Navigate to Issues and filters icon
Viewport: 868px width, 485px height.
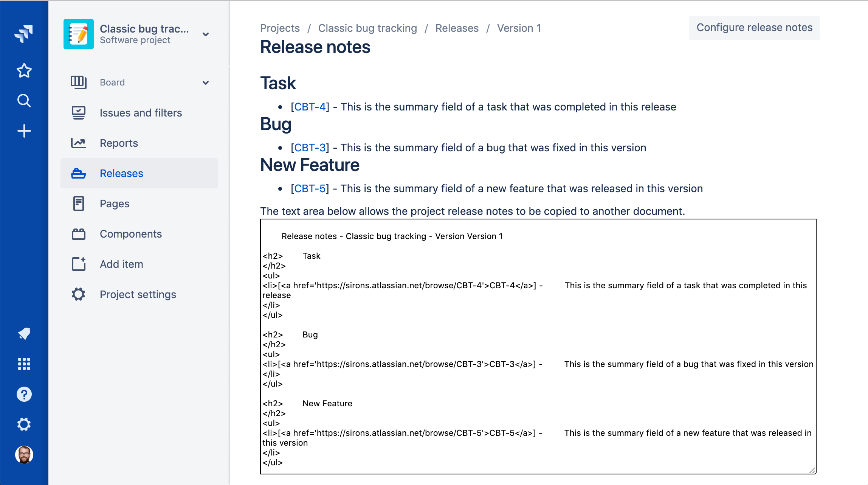click(x=78, y=113)
